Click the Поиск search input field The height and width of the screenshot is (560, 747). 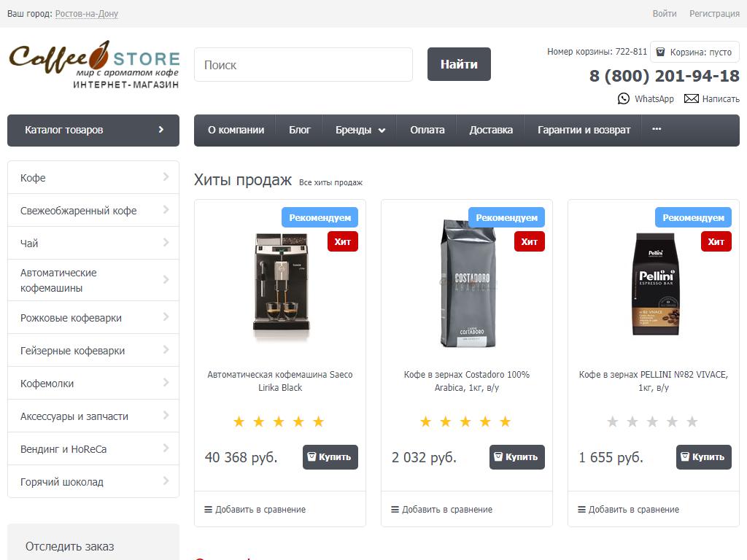click(303, 65)
